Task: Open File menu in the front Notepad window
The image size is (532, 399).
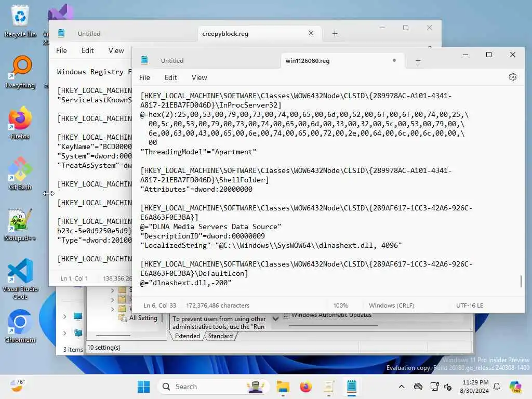Action: (x=144, y=77)
